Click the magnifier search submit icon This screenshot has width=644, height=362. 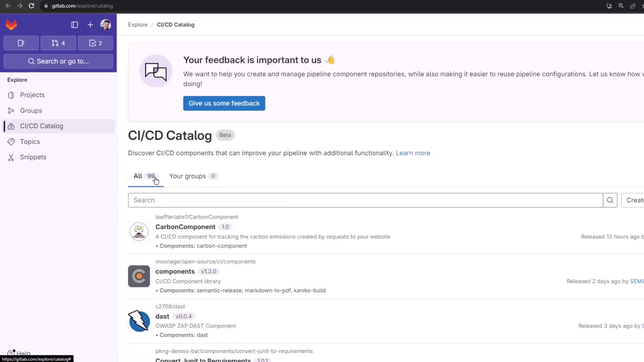click(610, 200)
